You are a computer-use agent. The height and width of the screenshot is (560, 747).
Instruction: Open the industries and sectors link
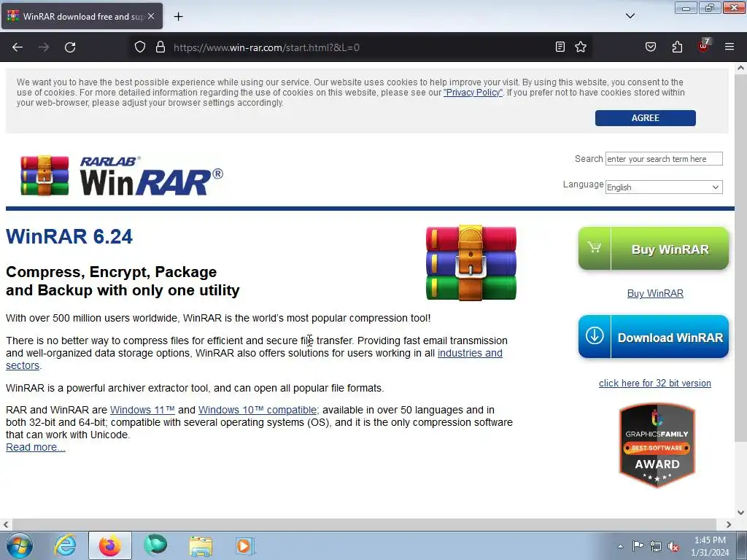click(x=470, y=354)
